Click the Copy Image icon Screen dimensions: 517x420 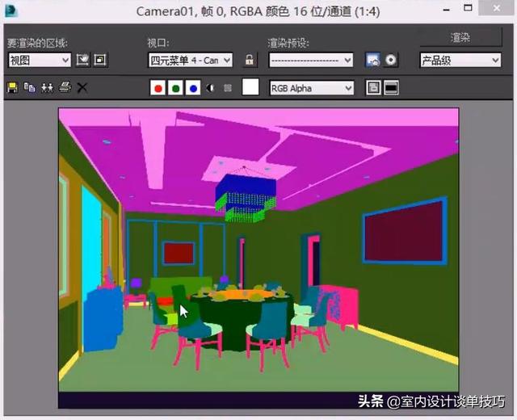point(30,88)
